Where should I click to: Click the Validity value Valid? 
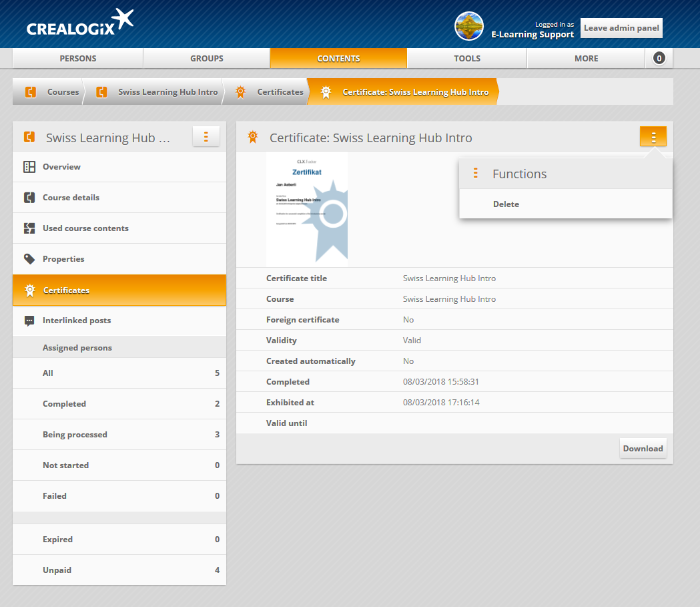point(412,341)
